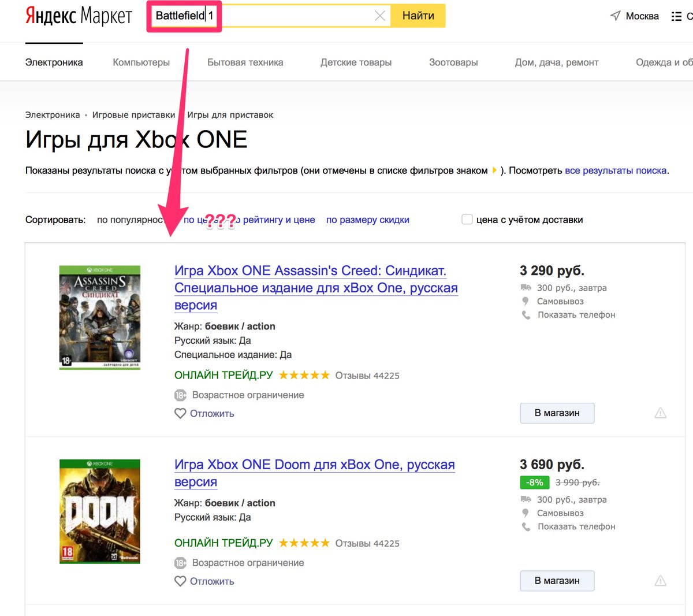Click the delivery truck icon in the Assassin's Creed offer
693x616 pixels.
coord(526,287)
